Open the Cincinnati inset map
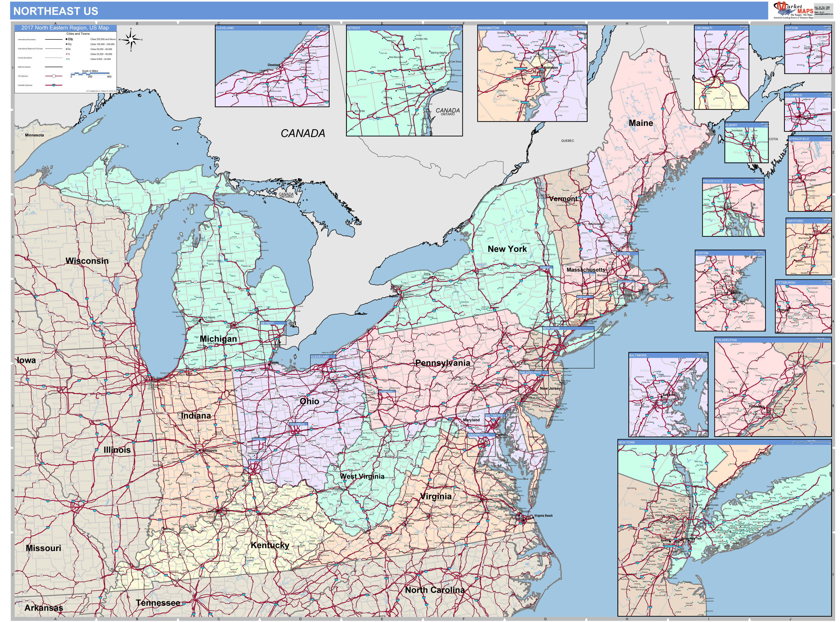This screenshot has height=622, width=840. click(x=721, y=67)
